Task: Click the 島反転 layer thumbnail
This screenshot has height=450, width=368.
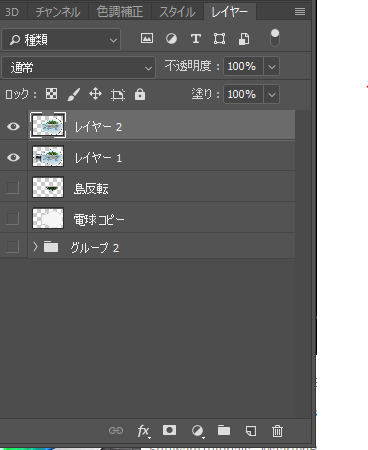Action: pos(48,187)
